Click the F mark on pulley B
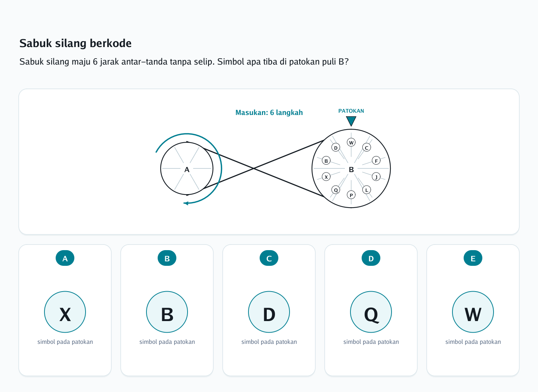 coord(376,161)
